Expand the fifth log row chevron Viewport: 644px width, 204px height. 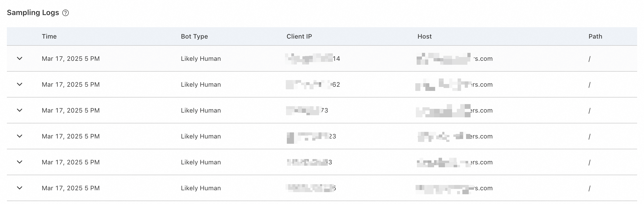(20, 162)
